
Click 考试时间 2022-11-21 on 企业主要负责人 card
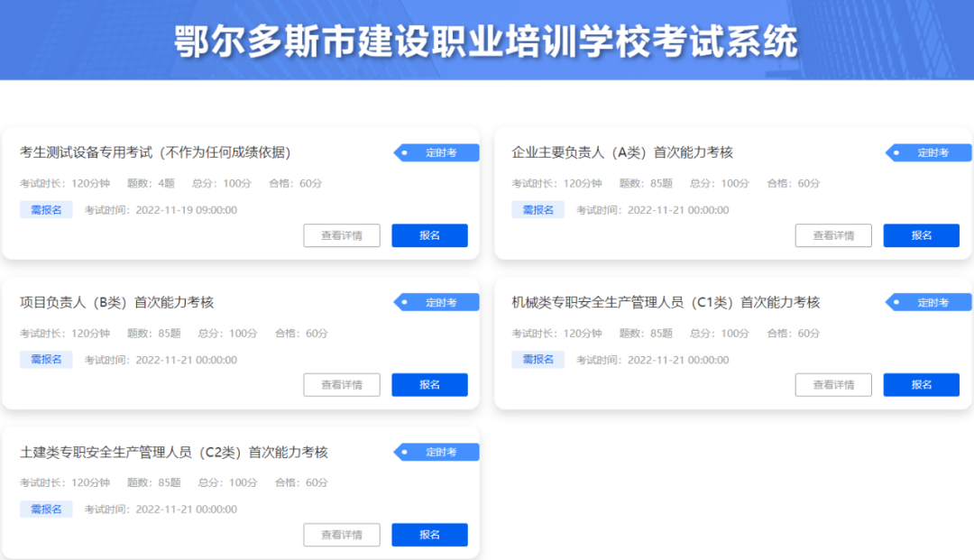click(x=653, y=210)
